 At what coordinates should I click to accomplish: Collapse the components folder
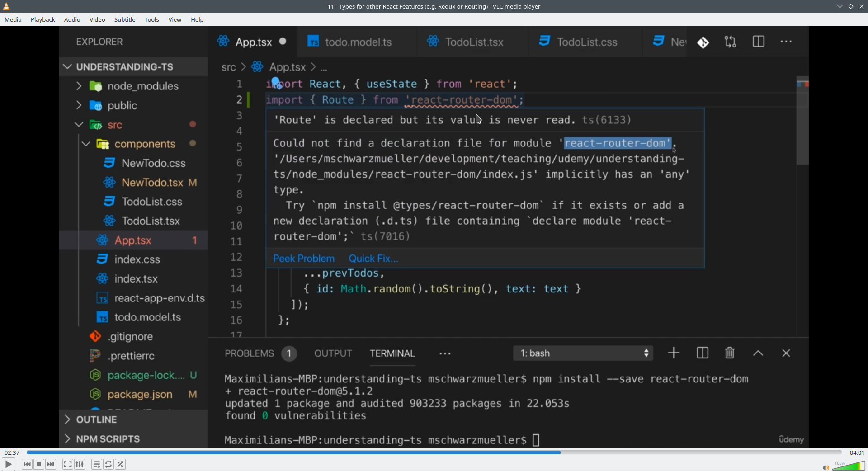coord(86,144)
